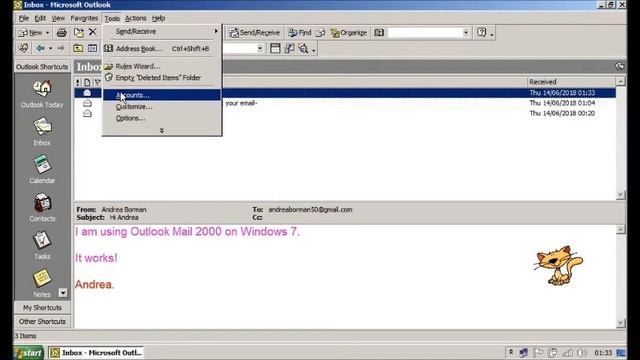Choose Address Book in the Tools menu

tap(162, 49)
